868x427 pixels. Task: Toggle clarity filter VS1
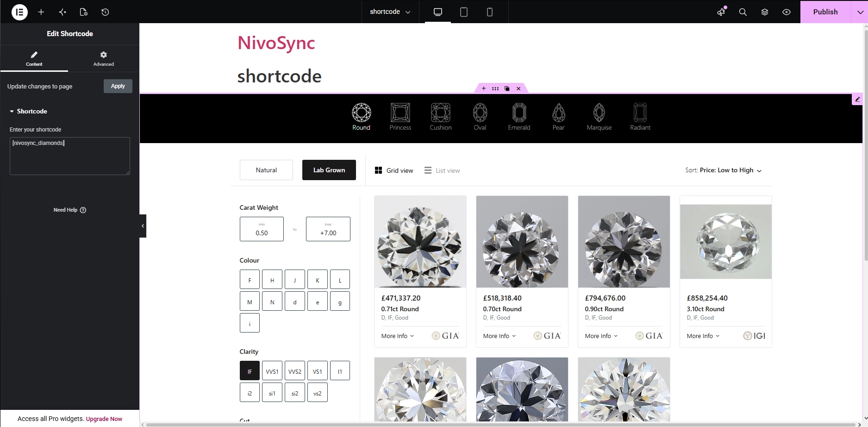pos(318,371)
